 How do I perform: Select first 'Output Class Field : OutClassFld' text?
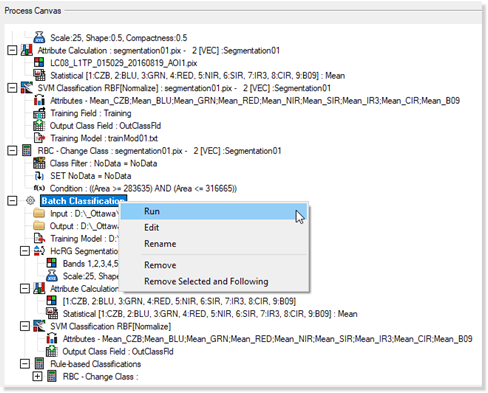[105, 126]
